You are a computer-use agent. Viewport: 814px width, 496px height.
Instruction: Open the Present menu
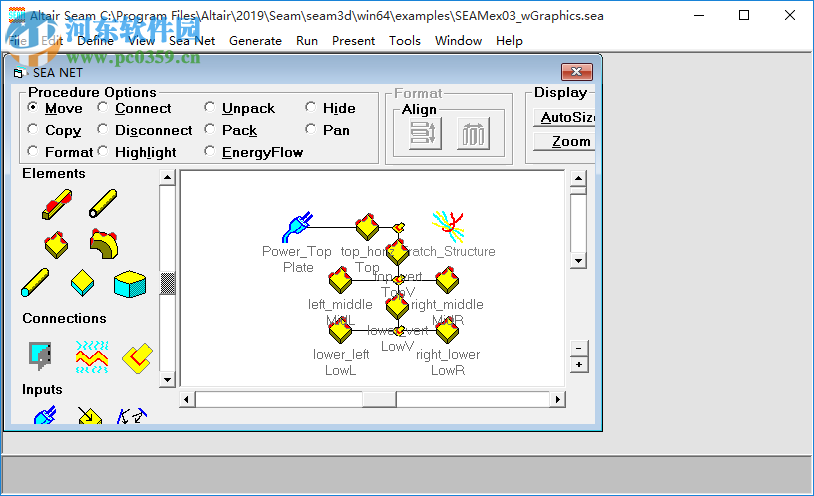[x=354, y=41]
